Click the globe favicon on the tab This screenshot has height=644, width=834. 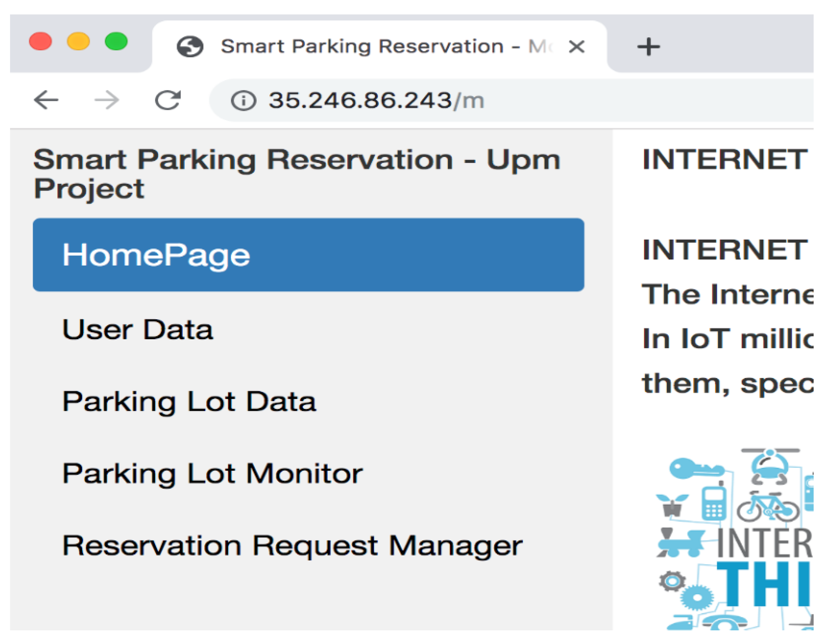[190, 47]
